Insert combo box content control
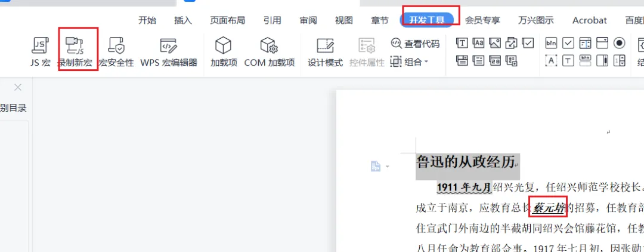This screenshot has width=644, height=252. (x=462, y=61)
